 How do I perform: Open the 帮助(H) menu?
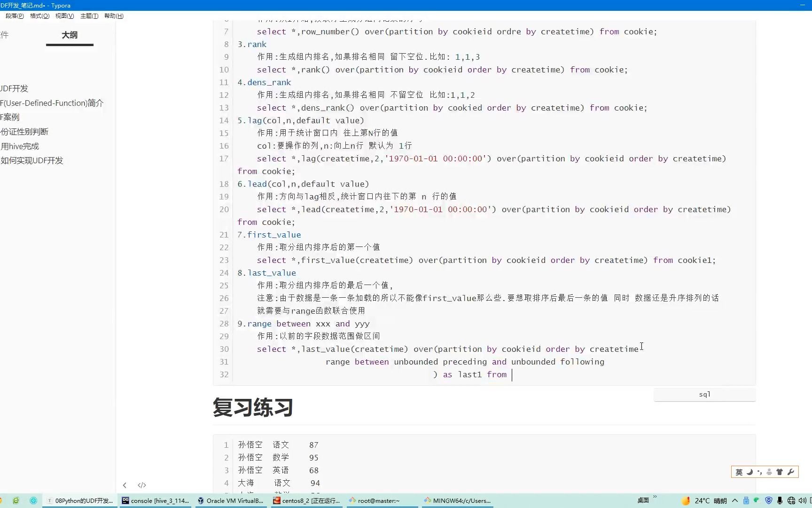[x=114, y=16]
